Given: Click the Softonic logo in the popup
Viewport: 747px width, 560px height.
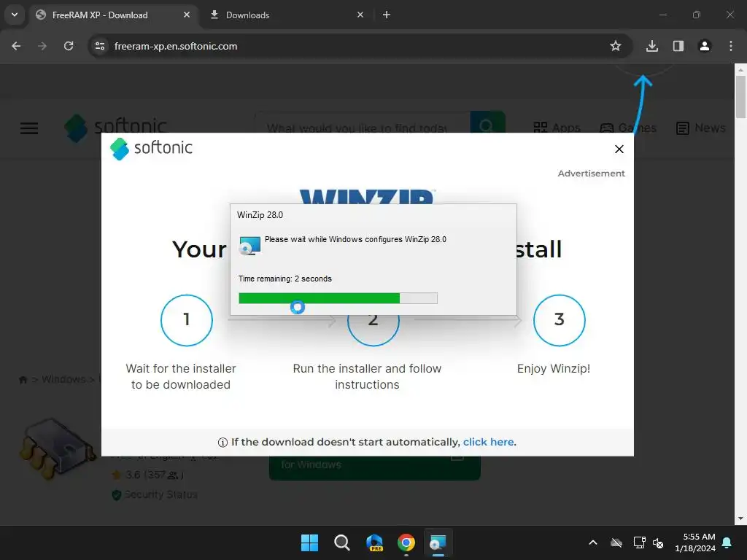Looking at the screenshot, I should pos(151,149).
